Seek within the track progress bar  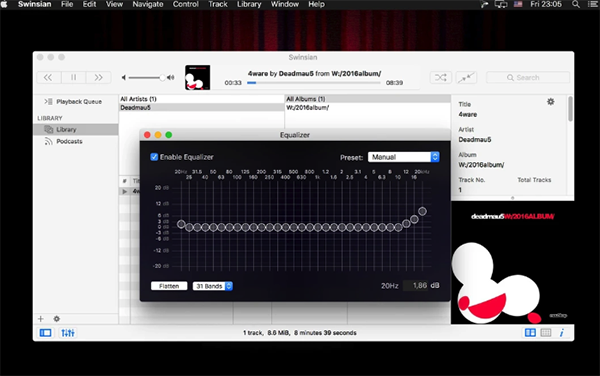coord(314,83)
